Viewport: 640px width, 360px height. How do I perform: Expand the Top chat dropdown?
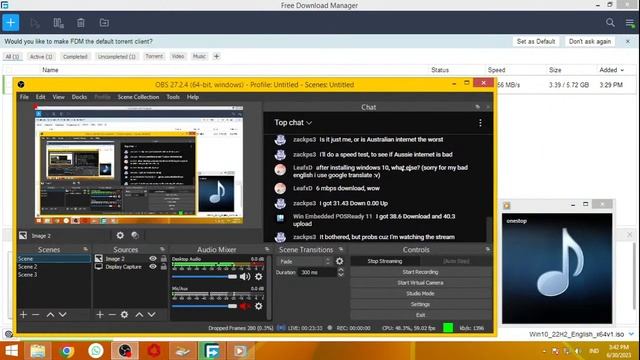point(293,122)
